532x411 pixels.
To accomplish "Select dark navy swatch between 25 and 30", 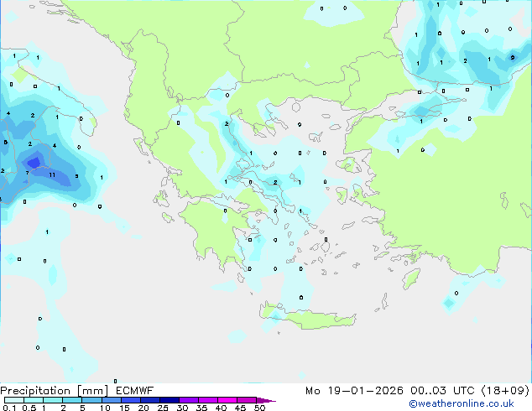I will pos(169,400).
